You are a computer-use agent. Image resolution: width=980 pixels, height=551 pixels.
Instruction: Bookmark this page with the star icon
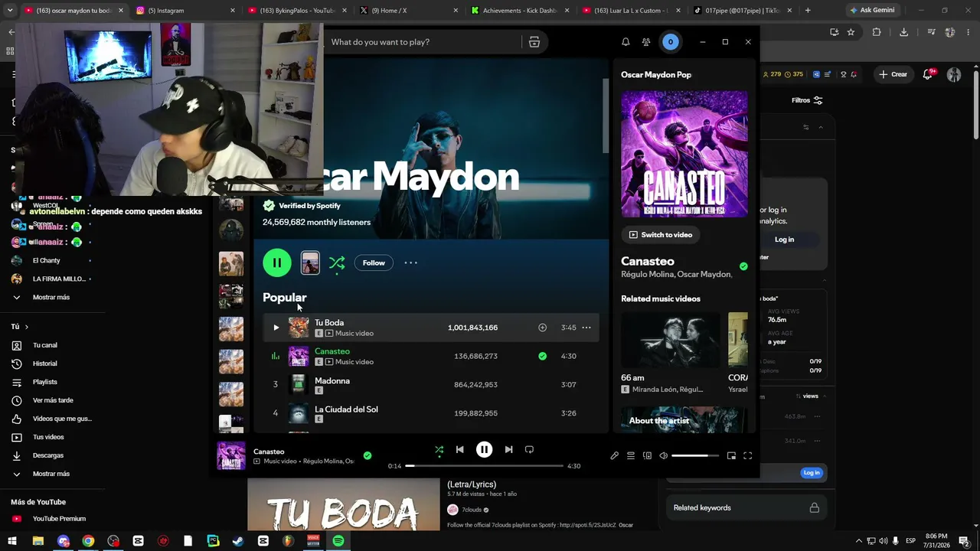tap(851, 32)
